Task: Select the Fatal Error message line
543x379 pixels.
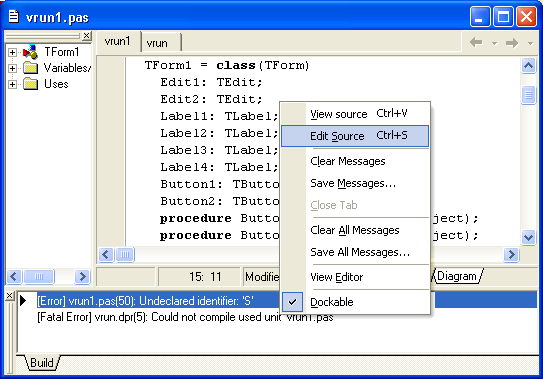Action: click(x=185, y=317)
